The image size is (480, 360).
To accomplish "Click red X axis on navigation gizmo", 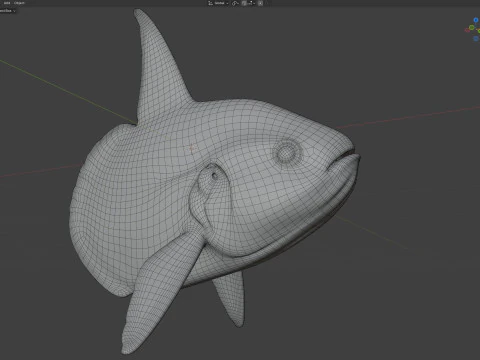I will click(x=467, y=30).
